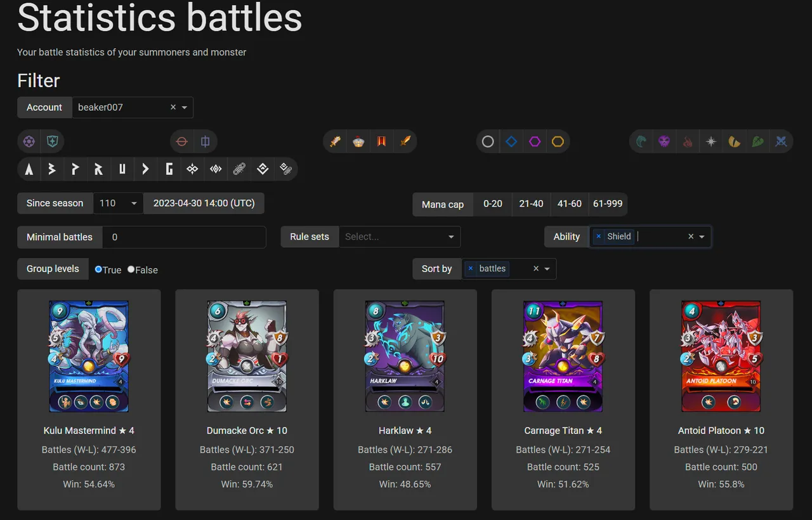The image size is (812, 520).
Task: Click Harklaw's Win: 48.65% text
Action: click(x=405, y=484)
